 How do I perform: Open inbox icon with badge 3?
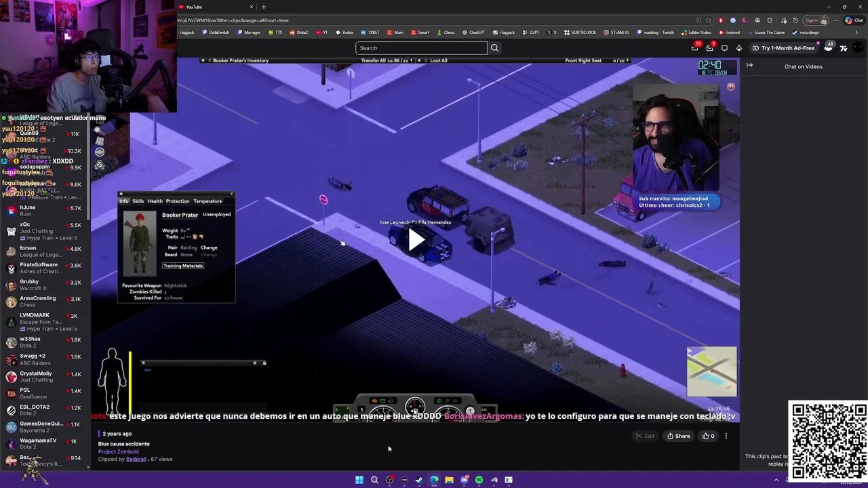click(x=709, y=48)
